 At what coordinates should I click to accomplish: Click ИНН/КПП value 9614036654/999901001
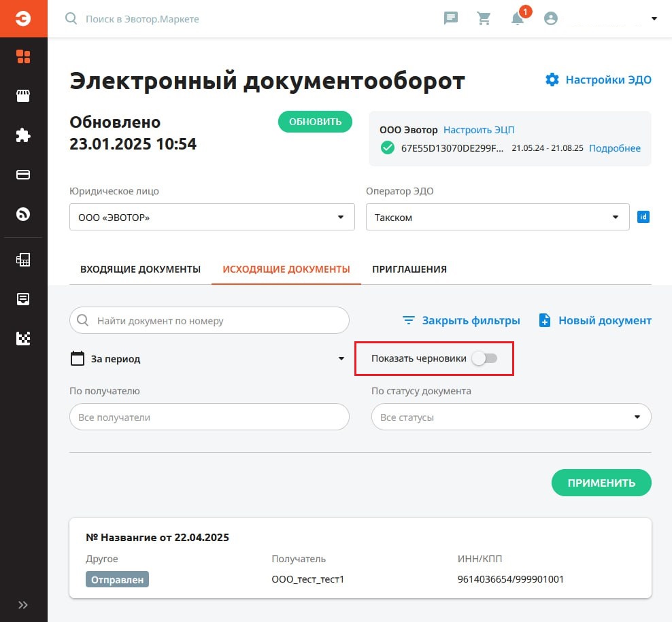click(x=510, y=579)
